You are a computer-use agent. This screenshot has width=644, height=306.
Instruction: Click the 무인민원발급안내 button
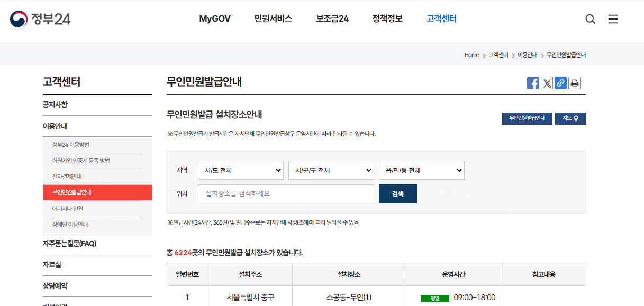click(x=527, y=118)
